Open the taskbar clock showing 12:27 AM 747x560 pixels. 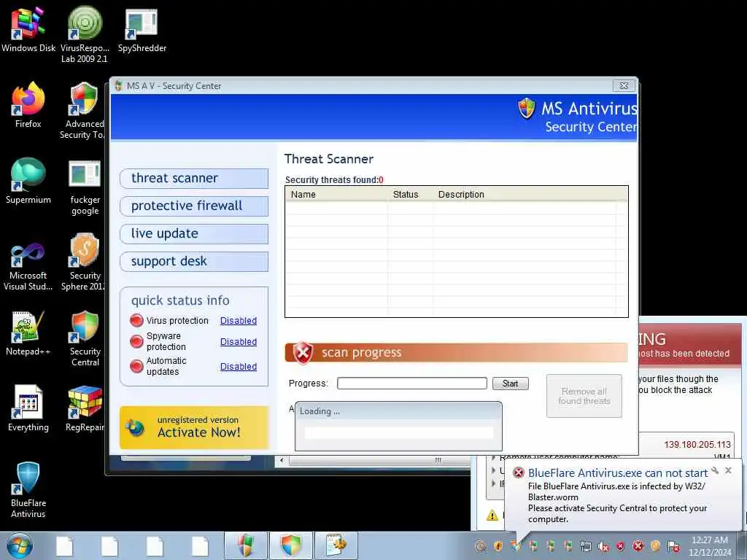point(709,546)
